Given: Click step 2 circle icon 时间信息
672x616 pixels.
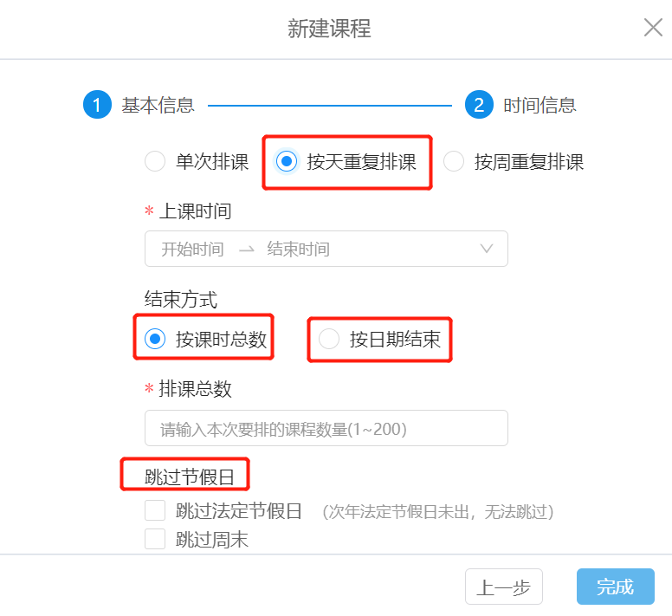Looking at the screenshot, I should click(x=479, y=105).
